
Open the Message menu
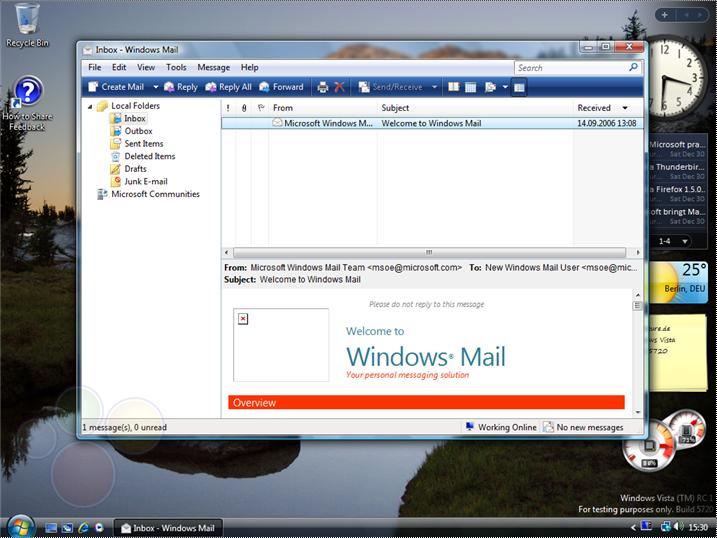pyautogui.click(x=213, y=67)
